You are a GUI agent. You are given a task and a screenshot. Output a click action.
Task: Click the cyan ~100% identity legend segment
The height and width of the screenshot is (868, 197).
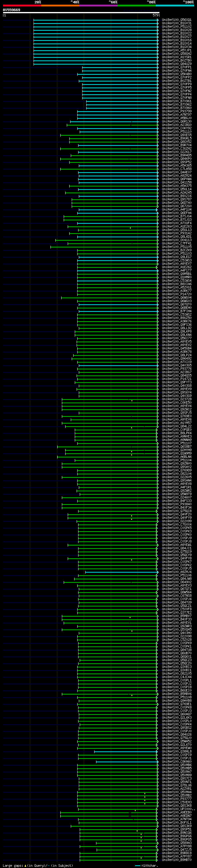[175, 6]
